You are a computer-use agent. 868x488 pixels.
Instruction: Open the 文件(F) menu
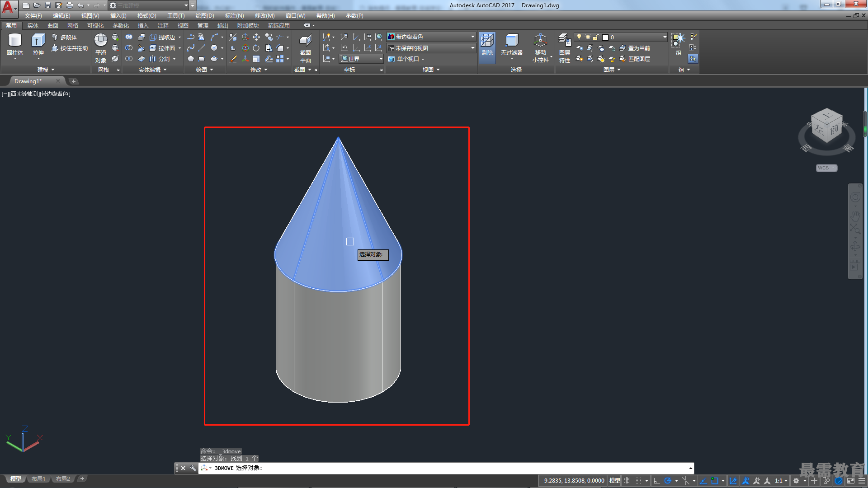(33, 16)
